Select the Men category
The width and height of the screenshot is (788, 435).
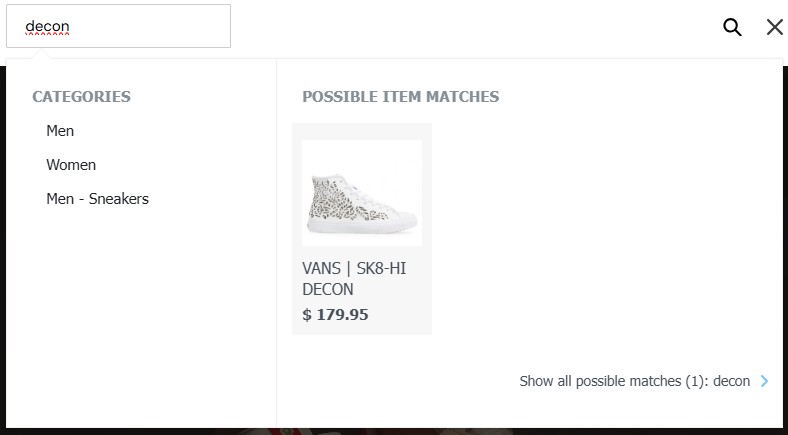[60, 131]
